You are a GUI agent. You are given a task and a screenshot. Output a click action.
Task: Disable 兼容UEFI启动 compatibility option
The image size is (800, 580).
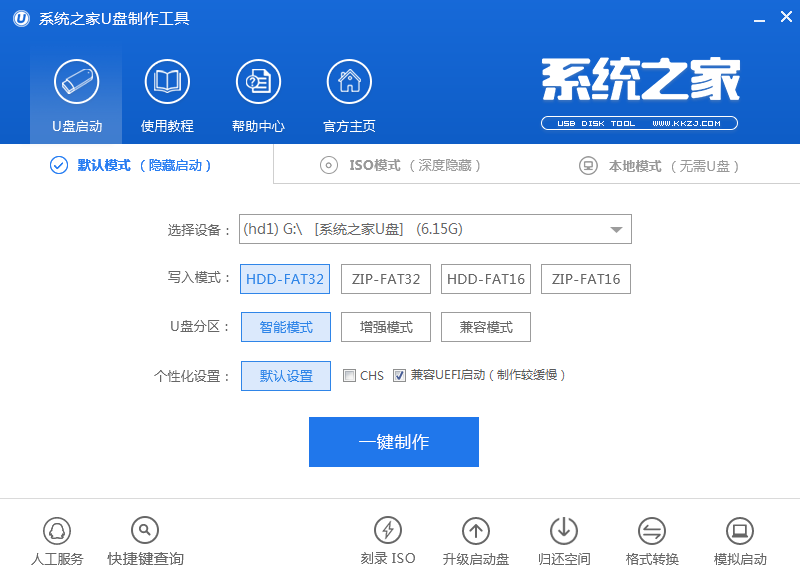(400, 376)
